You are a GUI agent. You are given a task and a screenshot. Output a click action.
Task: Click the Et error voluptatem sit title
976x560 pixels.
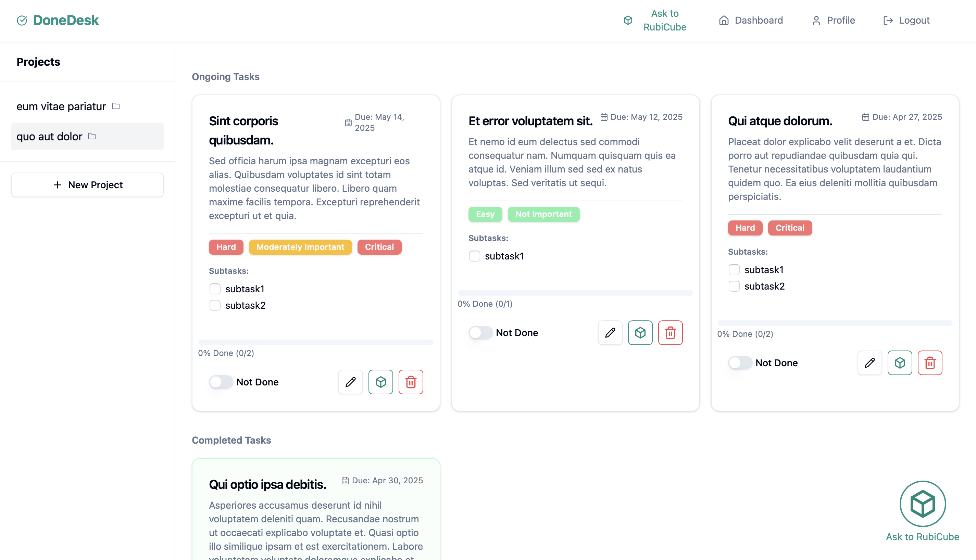tap(530, 121)
